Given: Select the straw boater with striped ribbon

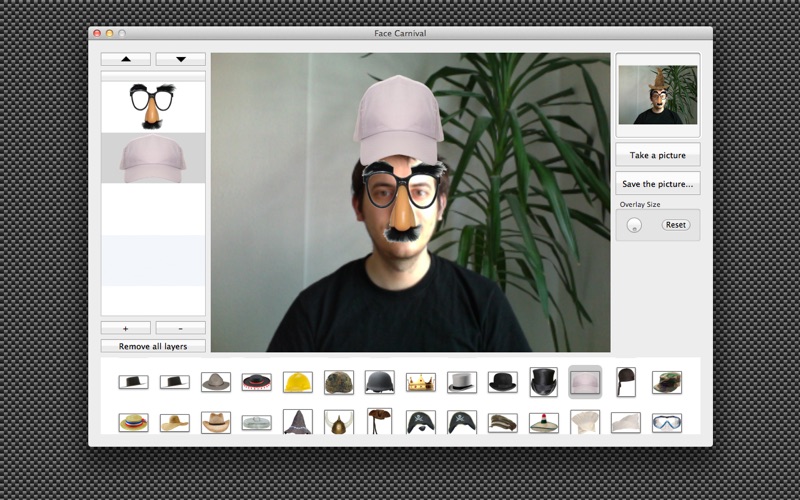Looking at the screenshot, I should point(134,422).
